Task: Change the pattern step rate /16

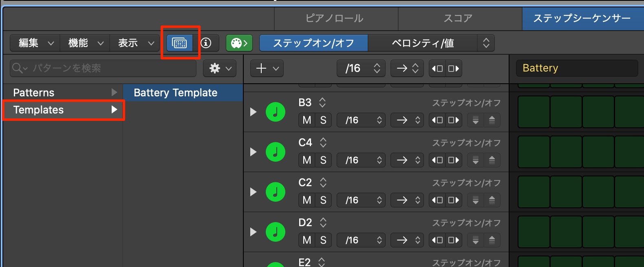Action: [361, 68]
